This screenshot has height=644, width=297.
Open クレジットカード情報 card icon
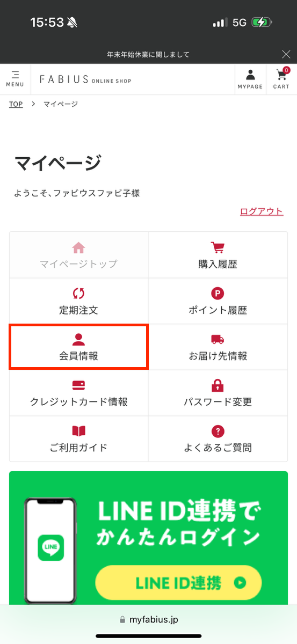click(x=78, y=385)
